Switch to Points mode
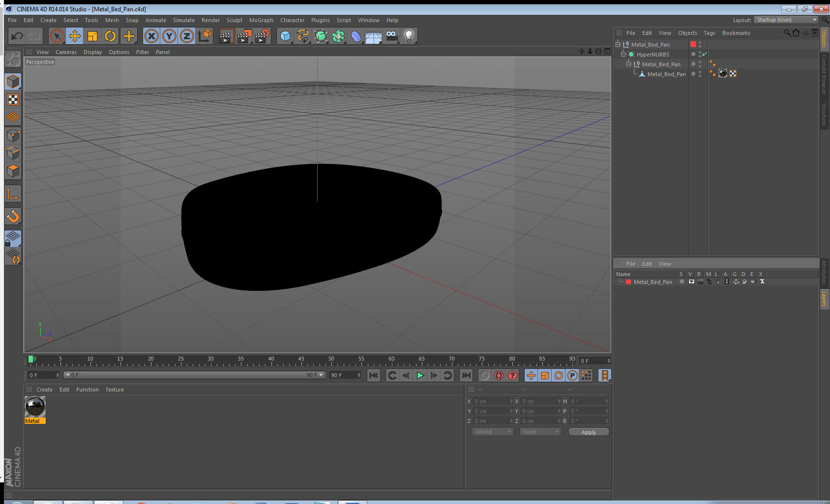This screenshot has width=830, height=504. point(13,135)
